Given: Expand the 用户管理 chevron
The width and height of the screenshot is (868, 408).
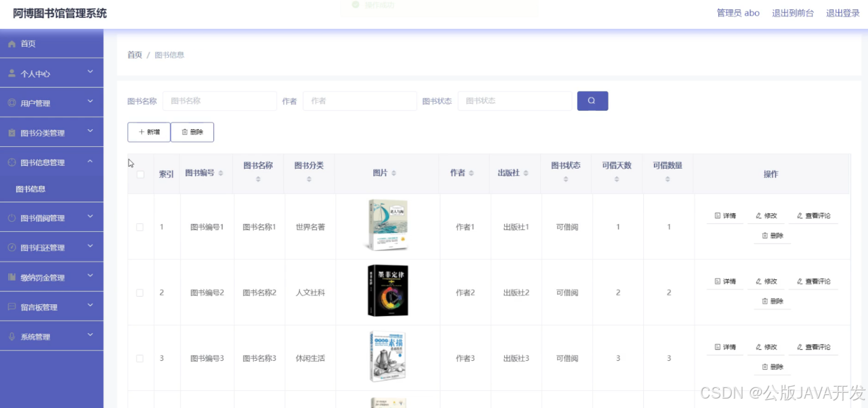Looking at the screenshot, I should [x=90, y=101].
